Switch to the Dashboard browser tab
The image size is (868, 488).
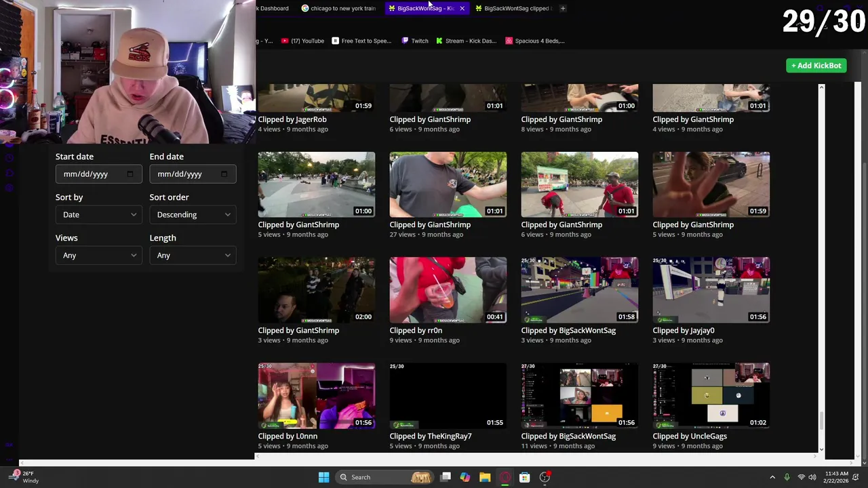(274, 8)
